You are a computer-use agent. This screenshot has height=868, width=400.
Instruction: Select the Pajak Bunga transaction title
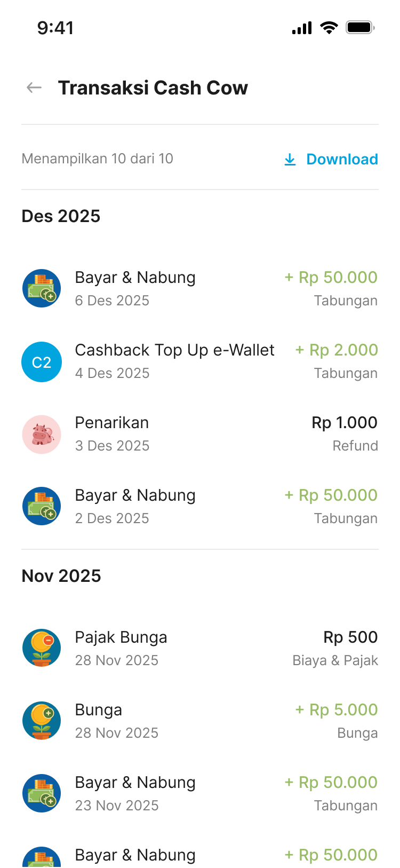pyautogui.click(x=121, y=637)
